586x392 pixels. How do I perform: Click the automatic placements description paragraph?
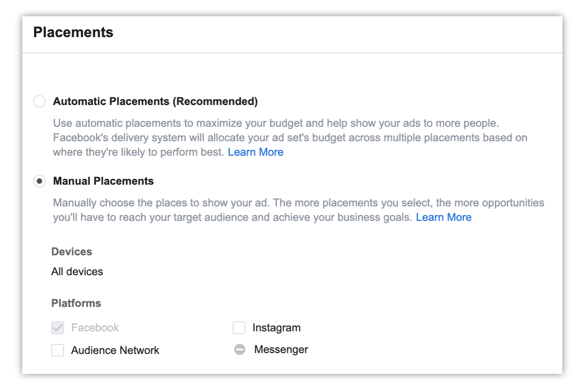(x=290, y=138)
